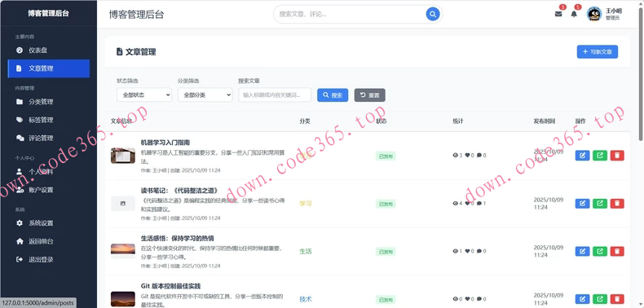Image resolution: width=644 pixels, height=308 pixels.
Task: Click the 文章信息 column header
Action: point(121,121)
